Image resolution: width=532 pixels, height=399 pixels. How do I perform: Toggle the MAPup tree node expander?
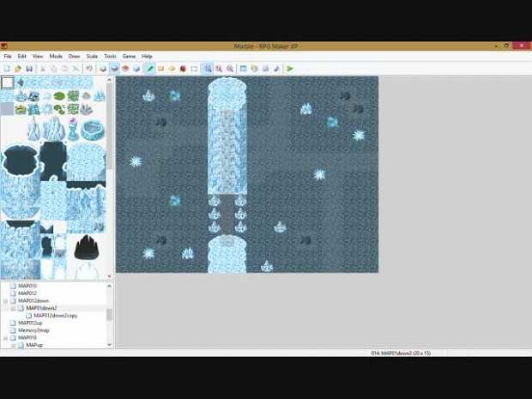coord(13,346)
